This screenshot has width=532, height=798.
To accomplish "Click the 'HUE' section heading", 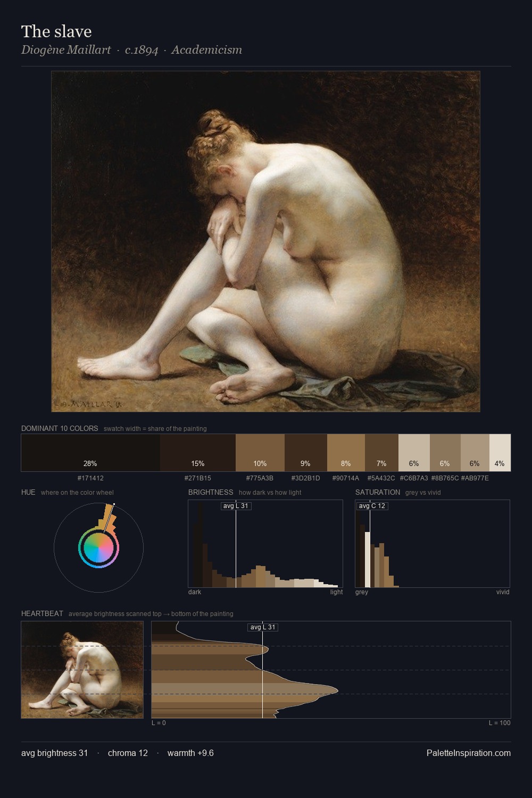I will click(x=28, y=492).
